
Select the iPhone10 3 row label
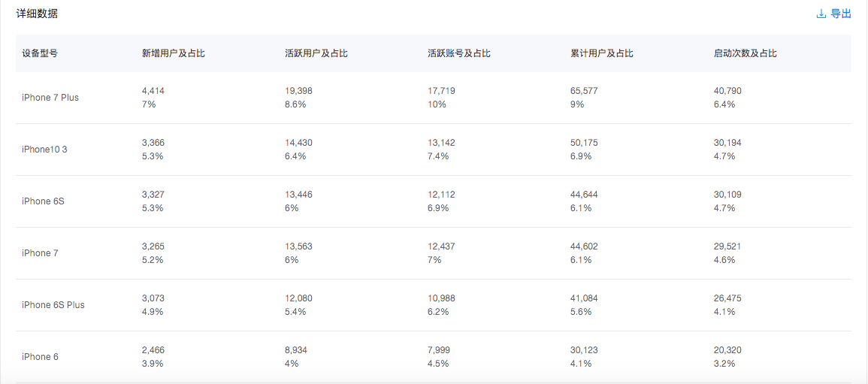point(45,150)
